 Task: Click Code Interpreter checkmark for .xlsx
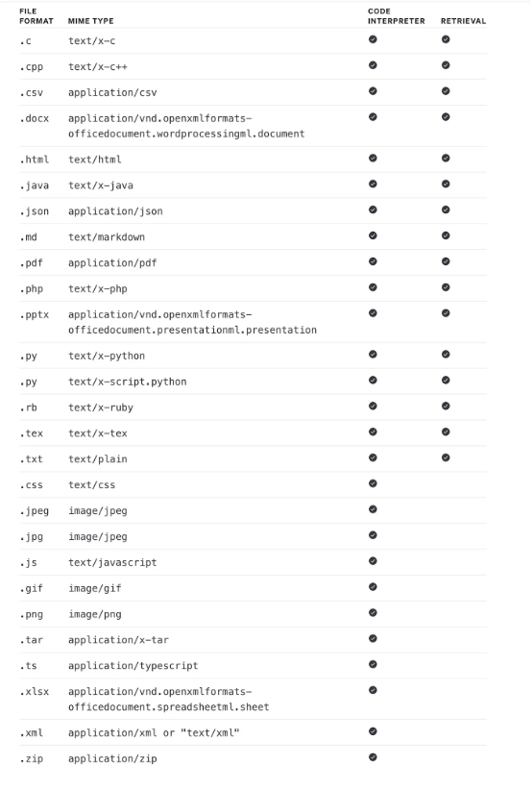[x=373, y=690]
